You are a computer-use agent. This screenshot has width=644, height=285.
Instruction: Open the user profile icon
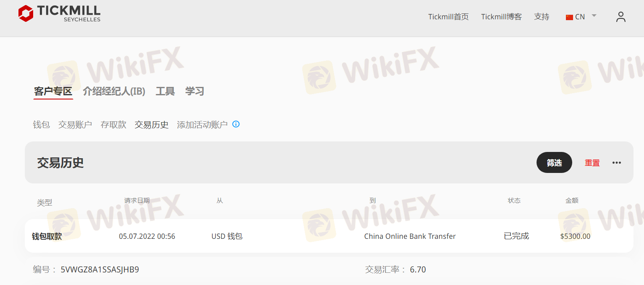[621, 17]
